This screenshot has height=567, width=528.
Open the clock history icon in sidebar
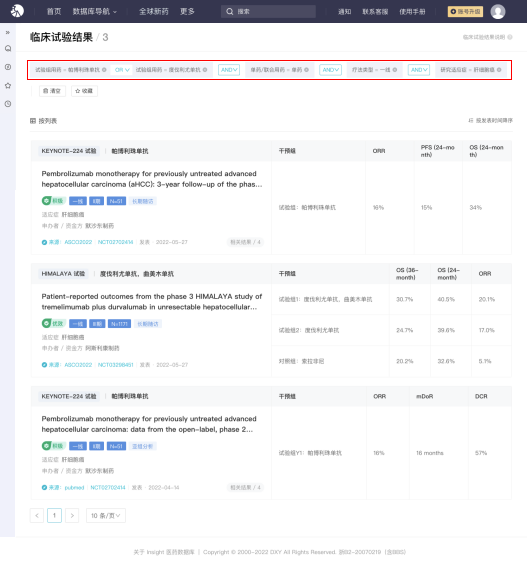[8, 104]
